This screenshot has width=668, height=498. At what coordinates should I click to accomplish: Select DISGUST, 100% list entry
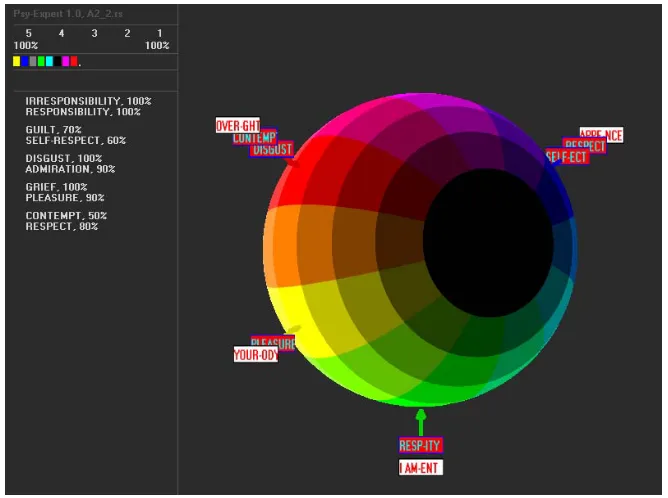[63, 158]
